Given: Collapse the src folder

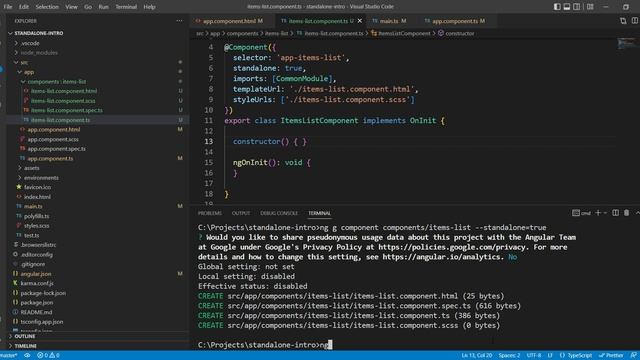Looking at the screenshot, I should click(24, 62).
